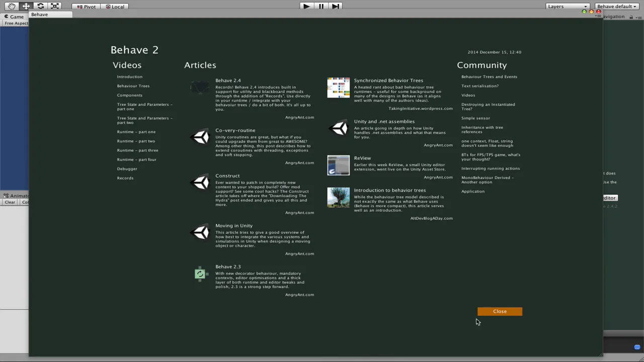The image size is (644, 362).
Task: Click the green Behave 2.3 article icon
Action: (x=200, y=274)
